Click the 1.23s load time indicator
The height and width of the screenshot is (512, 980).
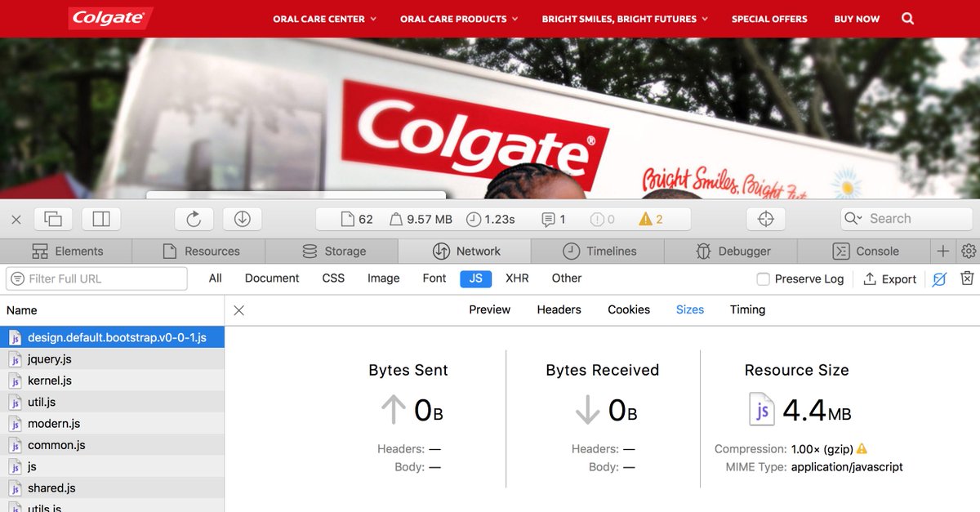491,219
